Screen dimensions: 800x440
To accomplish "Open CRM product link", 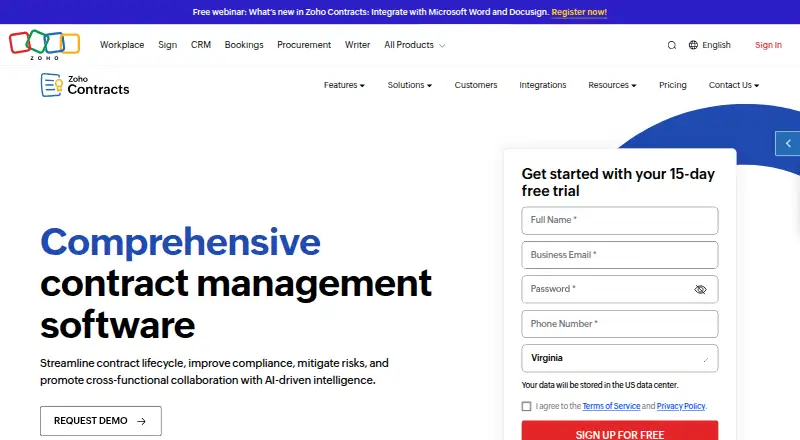I will [201, 45].
